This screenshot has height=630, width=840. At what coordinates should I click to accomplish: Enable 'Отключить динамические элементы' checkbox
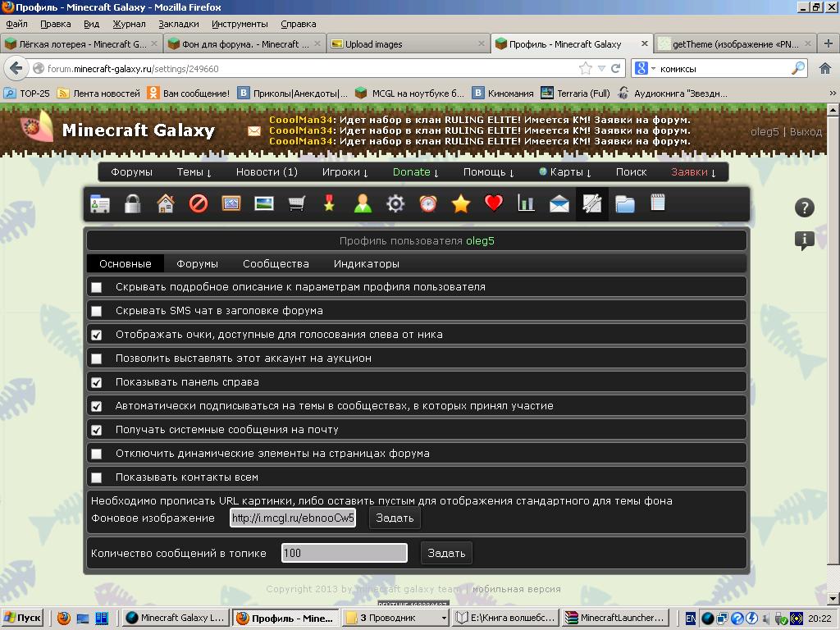pyautogui.click(x=97, y=454)
